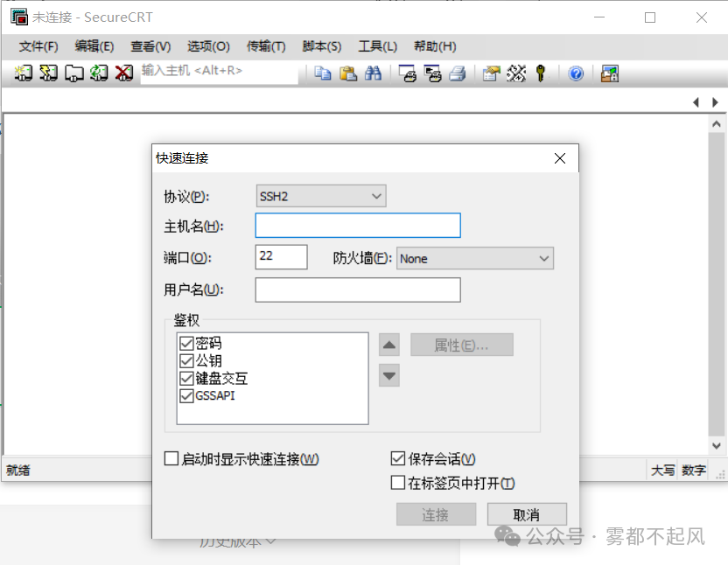Click the blue Help question mark icon

tap(576, 73)
